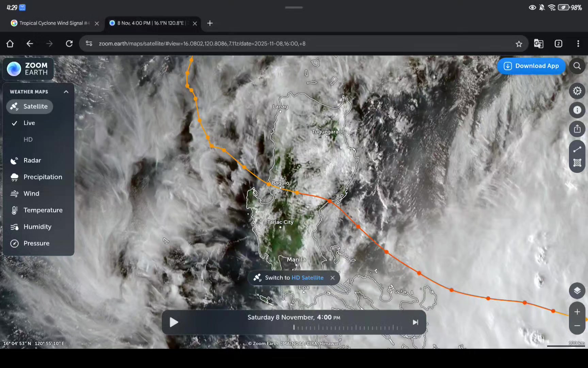Screen dimensions: 588x368
Task: Click the Zoom Earth logo
Action: click(28, 69)
